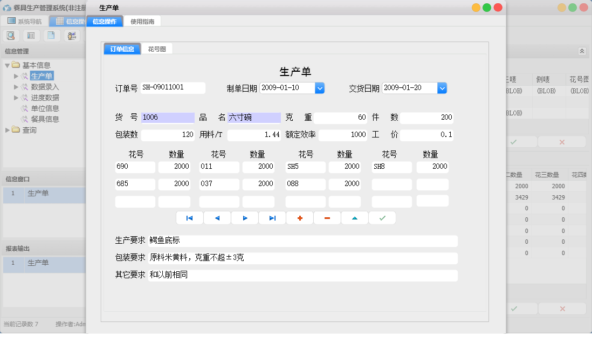Click the document report toolbar icon
592x364 pixels.
[x=51, y=35]
